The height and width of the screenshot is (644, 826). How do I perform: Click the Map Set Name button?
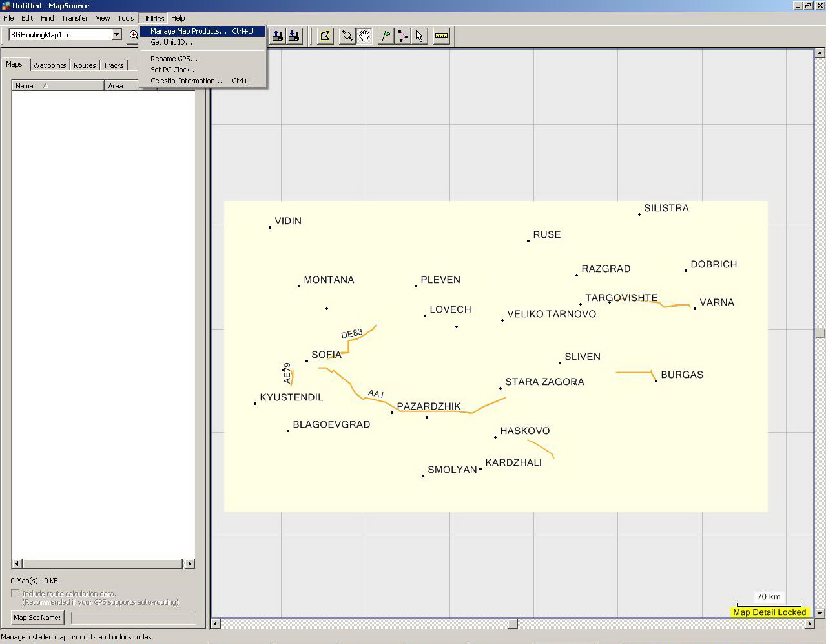[37, 618]
